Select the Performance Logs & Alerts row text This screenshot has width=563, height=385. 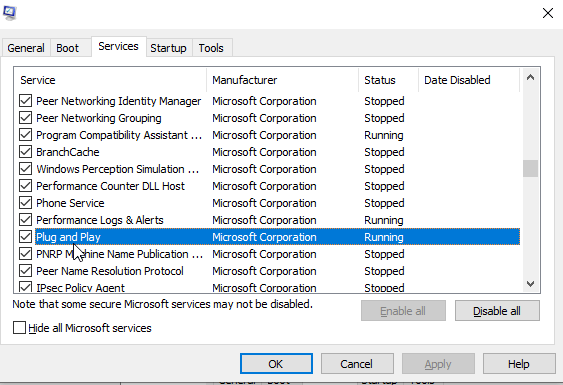click(x=100, y=220)
